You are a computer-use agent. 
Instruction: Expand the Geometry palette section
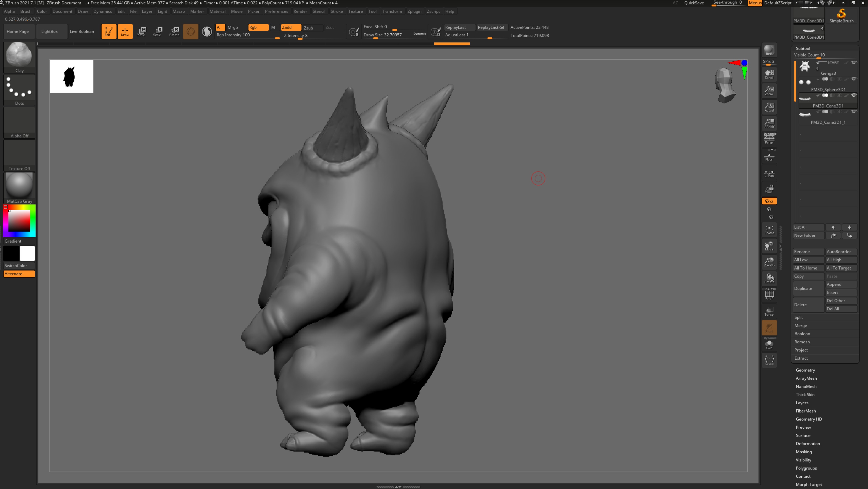(x=805, y=370)
